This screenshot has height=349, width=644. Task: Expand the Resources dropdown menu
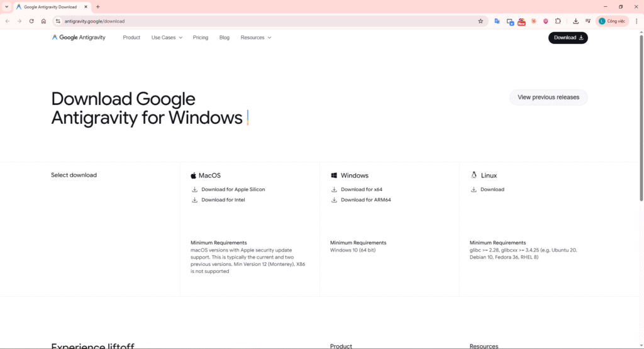point(255,38)
